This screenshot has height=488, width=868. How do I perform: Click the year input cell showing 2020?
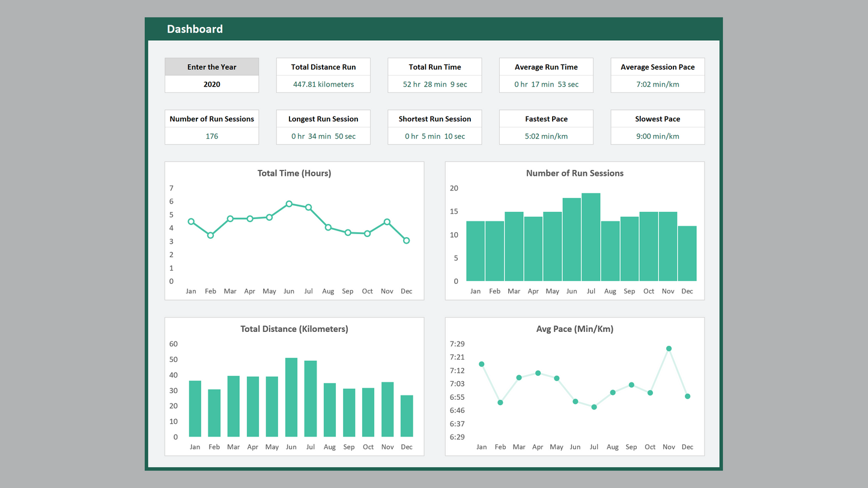click(x=211, y=85)
